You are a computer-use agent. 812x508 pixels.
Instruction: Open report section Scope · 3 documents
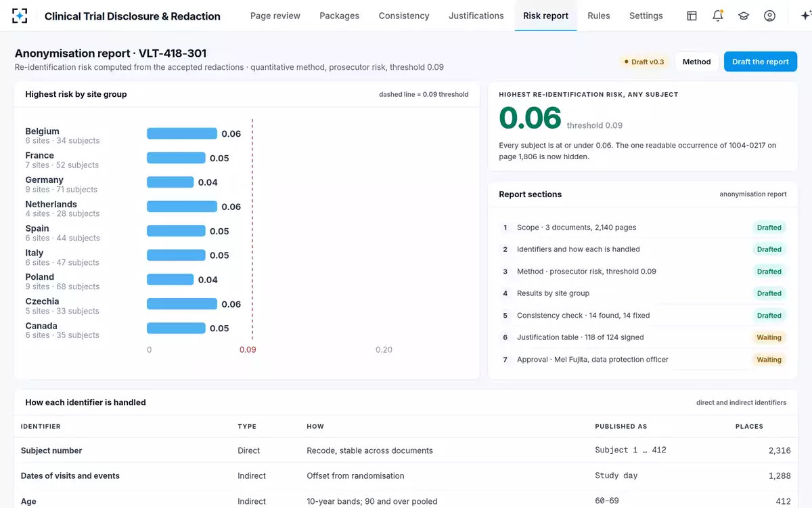(641, 228)
